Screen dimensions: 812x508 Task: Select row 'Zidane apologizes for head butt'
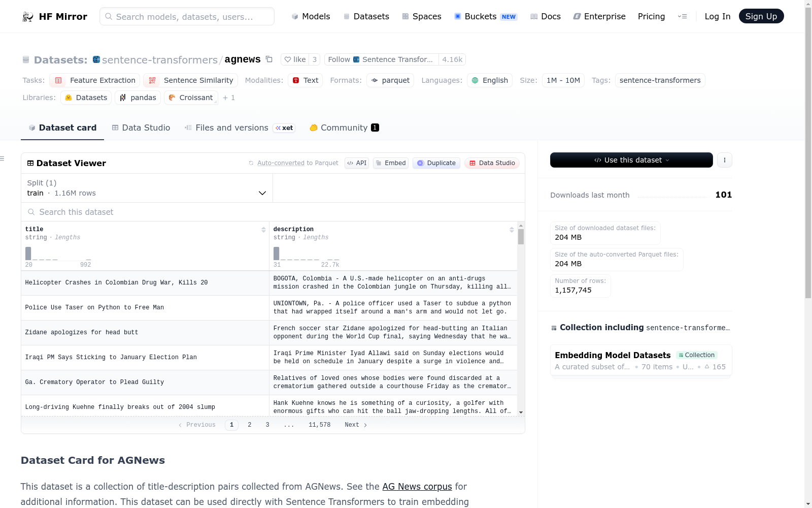[x=269, y=333]
